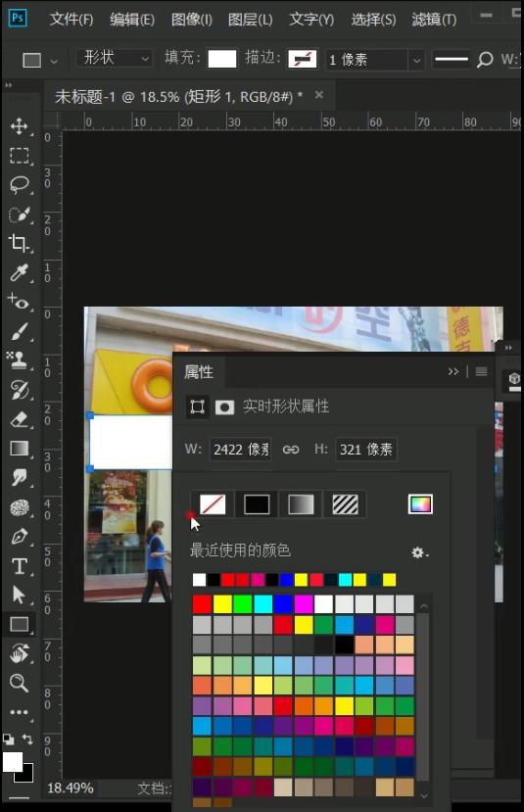Open the 图层(L) menu

250,20
